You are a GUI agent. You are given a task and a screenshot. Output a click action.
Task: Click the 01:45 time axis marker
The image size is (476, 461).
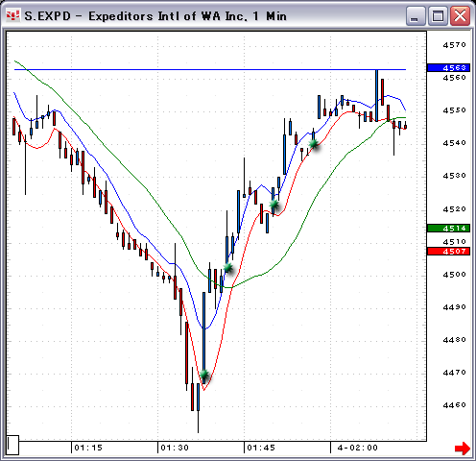pyautogui.click(x=261, y=448)
